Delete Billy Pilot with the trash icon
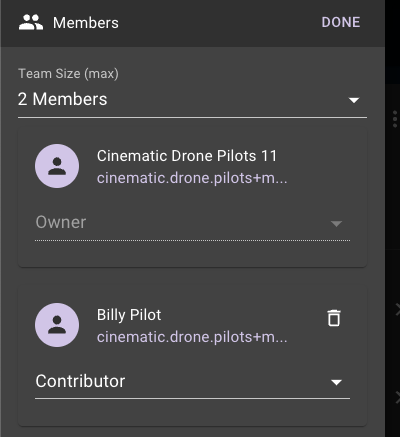 coord(334,318)
